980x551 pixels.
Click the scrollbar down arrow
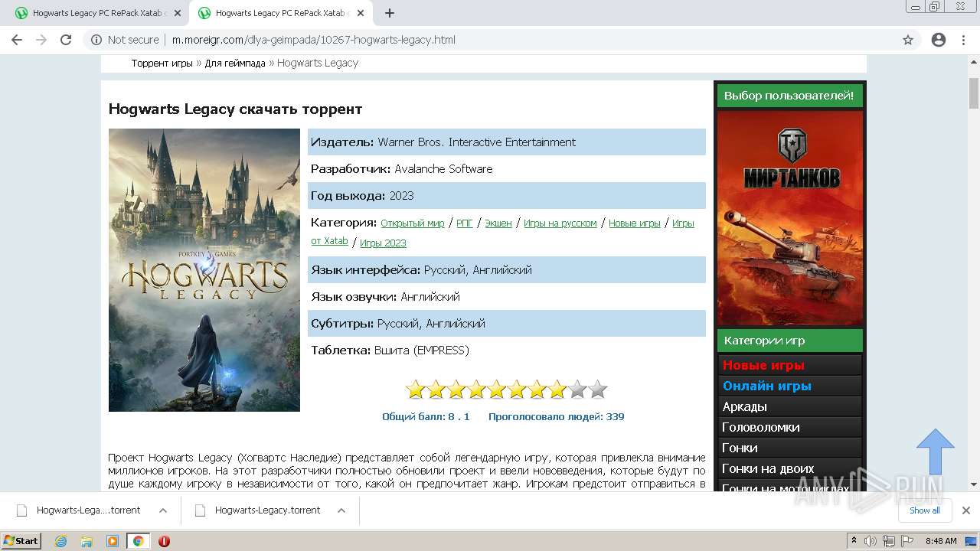pos(974,484)
